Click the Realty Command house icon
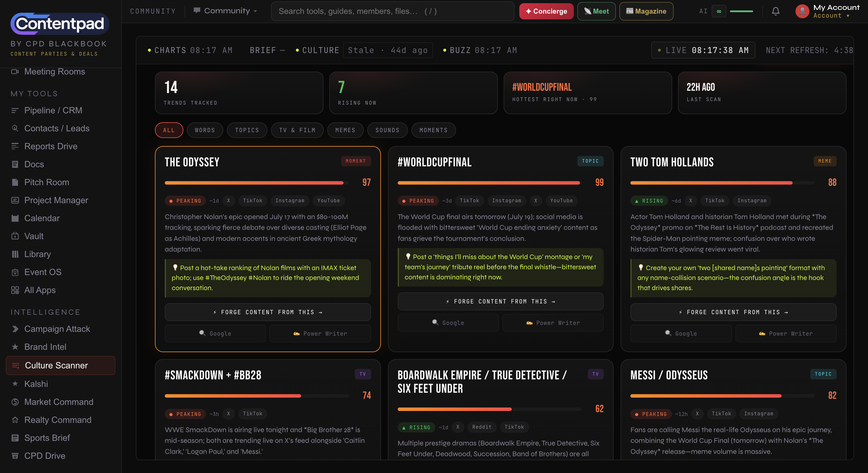This screenshot has width=868, height=473. point(15,420)
